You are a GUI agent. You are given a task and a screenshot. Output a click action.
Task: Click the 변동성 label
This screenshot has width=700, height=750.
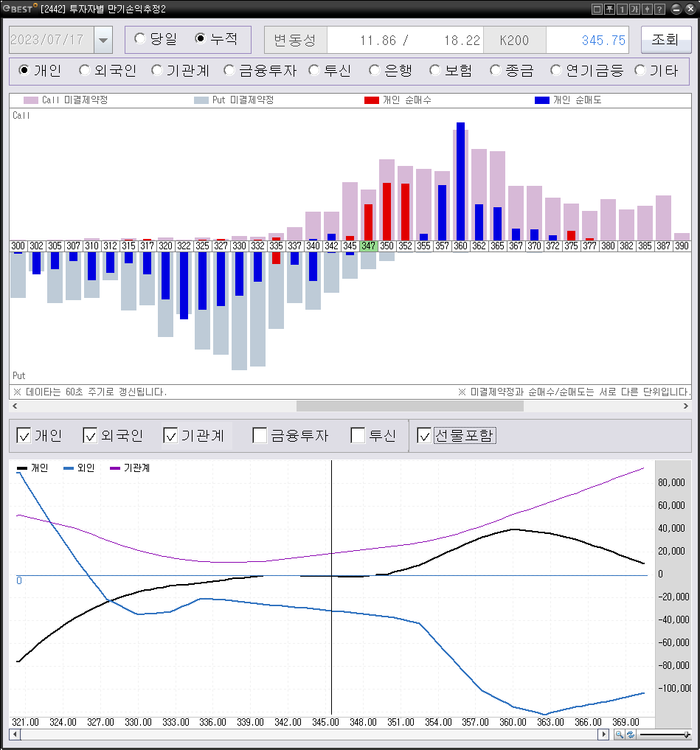pyautogui.click(x=295, y=40)
